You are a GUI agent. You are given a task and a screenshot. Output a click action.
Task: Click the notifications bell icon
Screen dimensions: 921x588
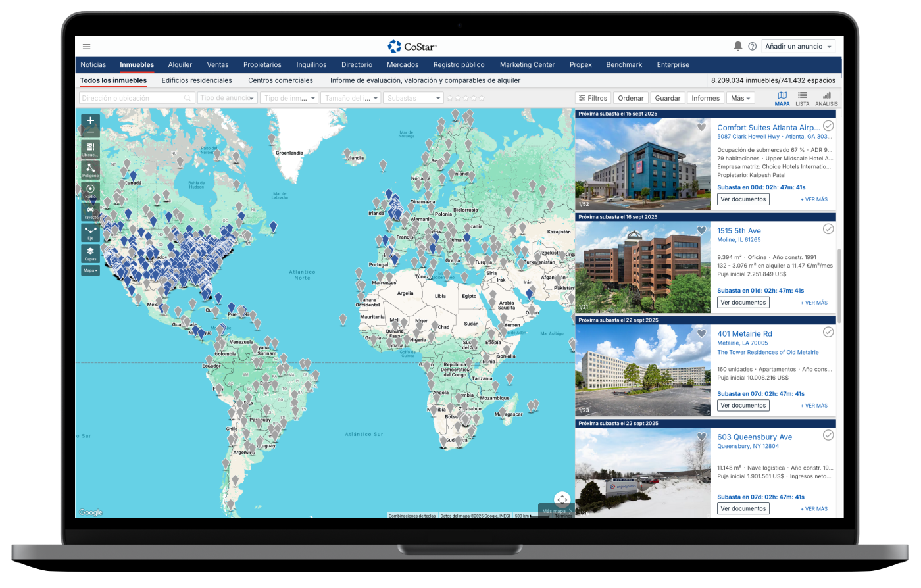pos(737,47)
